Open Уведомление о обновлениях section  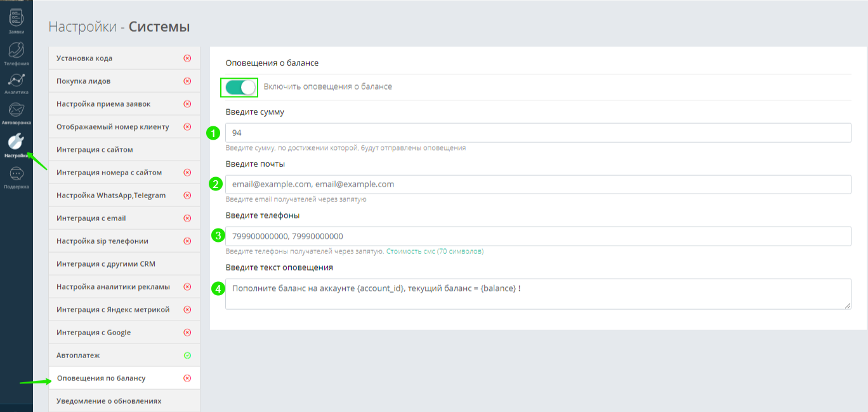pyautogui.click(x=124, y=401)
